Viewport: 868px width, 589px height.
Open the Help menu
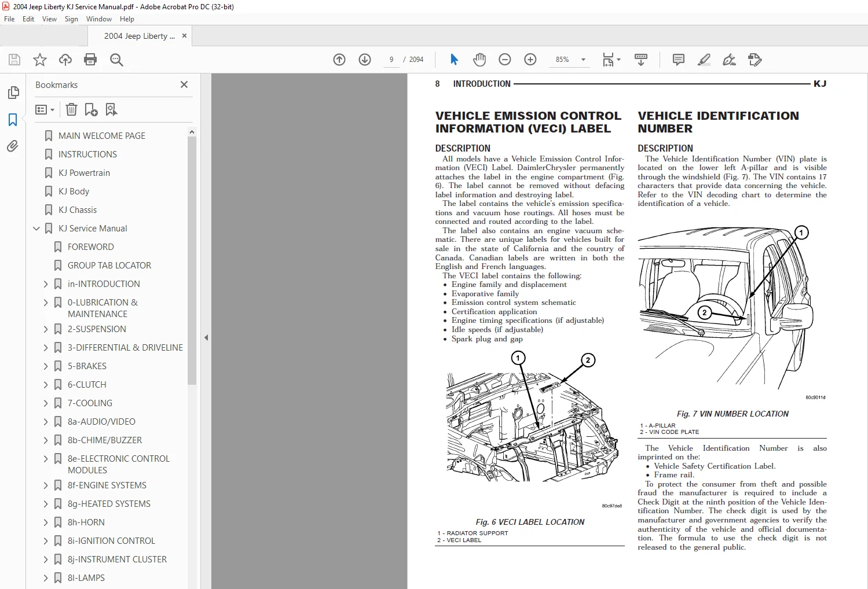tap(127, 19)
